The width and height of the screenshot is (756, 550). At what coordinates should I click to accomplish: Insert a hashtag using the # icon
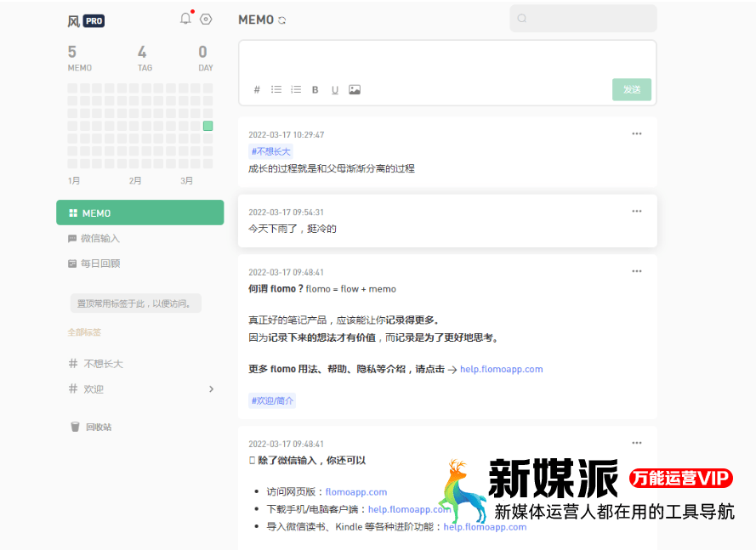[x=257, y=89]
